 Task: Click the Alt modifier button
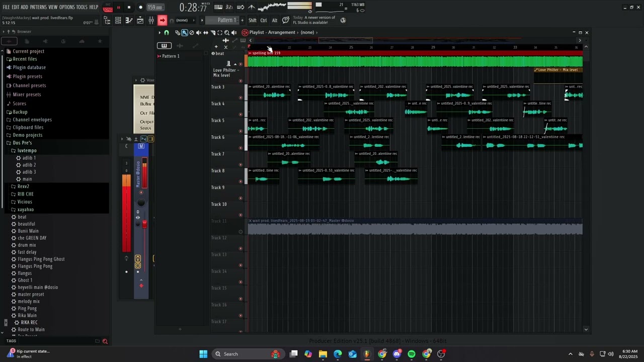[x=275, y=20]
